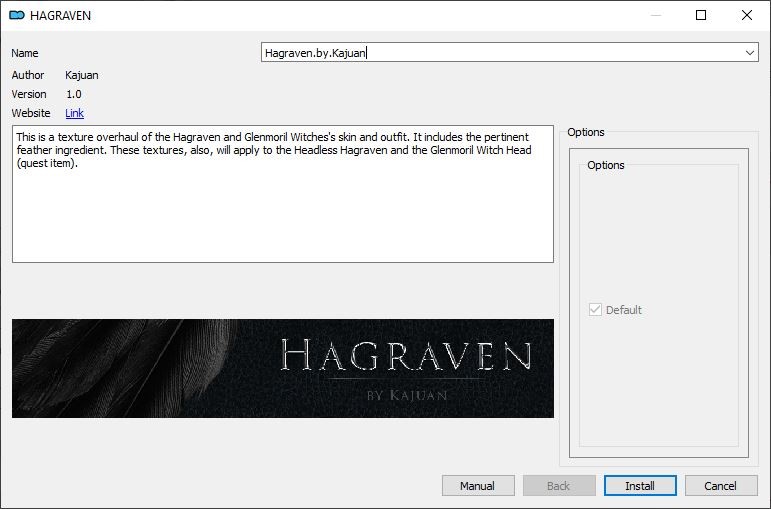Open the Name combo box dropdown arrow

click(749, 53)
